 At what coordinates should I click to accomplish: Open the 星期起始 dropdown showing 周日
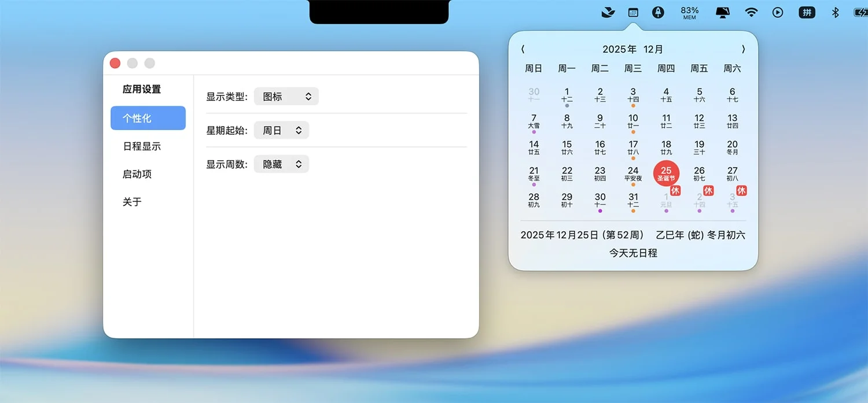coord(281,130)
